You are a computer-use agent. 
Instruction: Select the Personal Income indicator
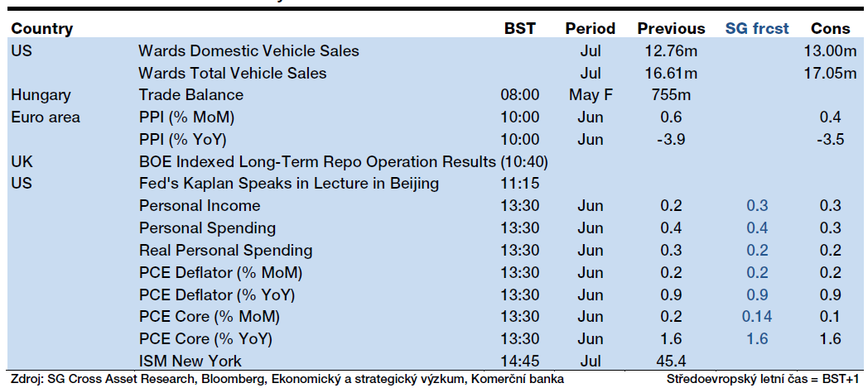tap(199, 206)
